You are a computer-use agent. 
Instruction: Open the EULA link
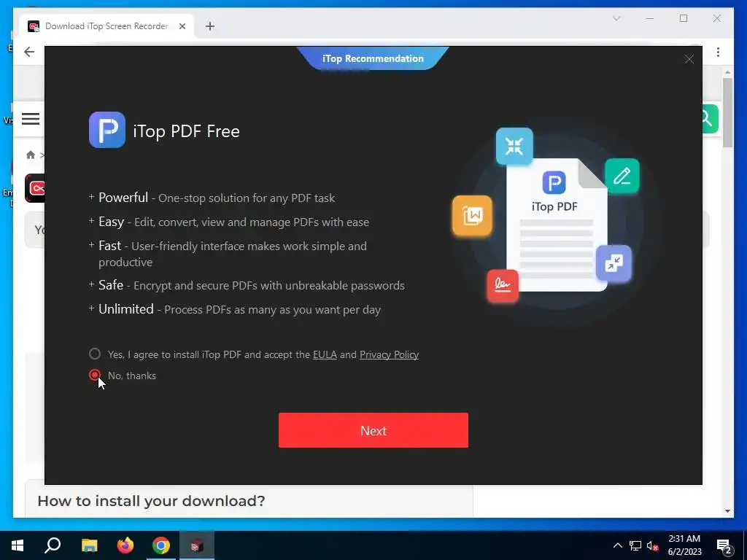click(325, 355)
